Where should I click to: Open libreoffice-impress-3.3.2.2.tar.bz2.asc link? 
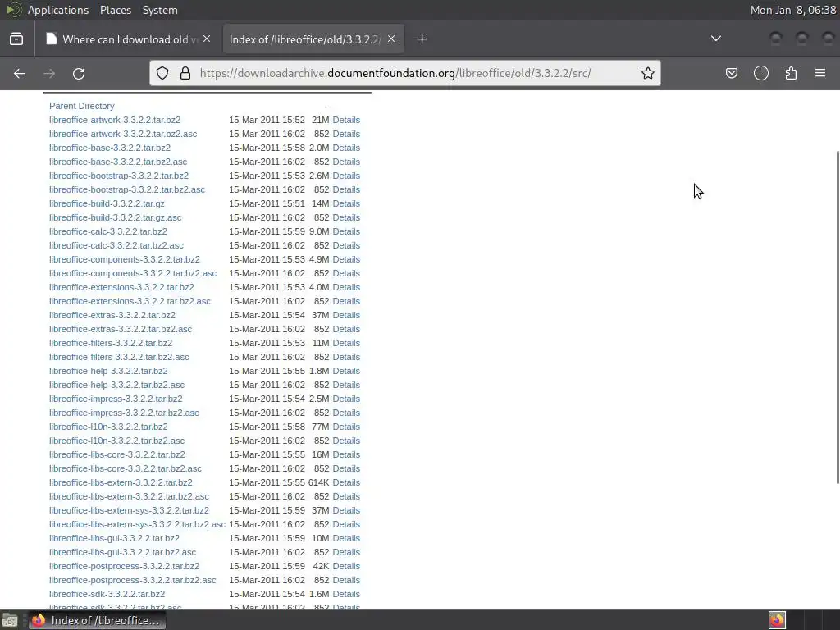coord(125,413)
